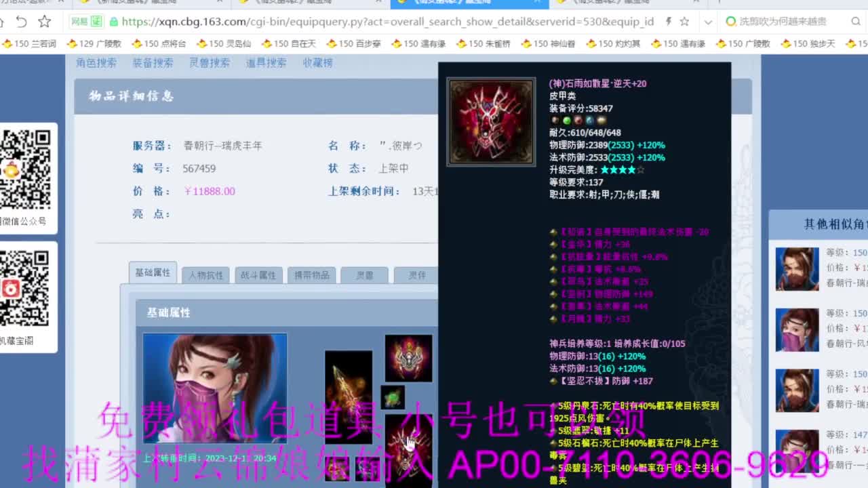This screenshot has height=488, width=868.
Task: Click the star icon to bookmark this page
Action: (685, 21)
